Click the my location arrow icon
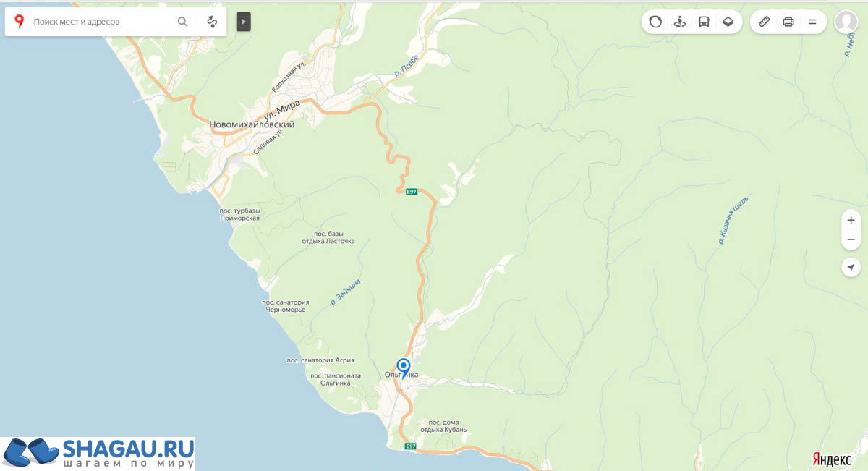 click(851, 267)
